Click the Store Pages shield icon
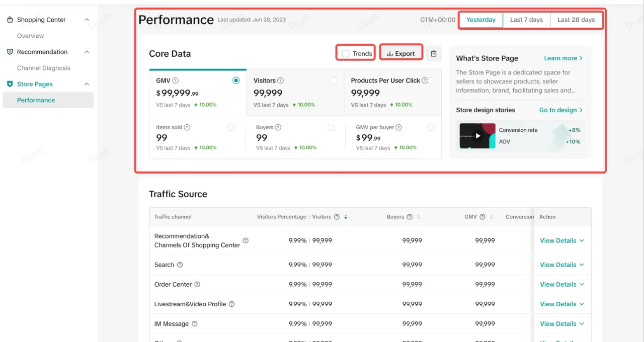The width and height of the screenshot is (644, 342). click(10, 84)
